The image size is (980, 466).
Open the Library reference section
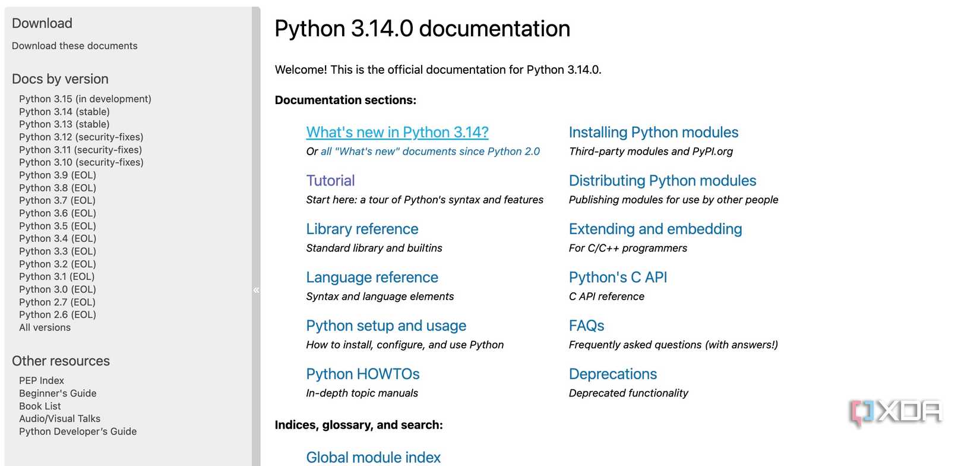[362, 229]
